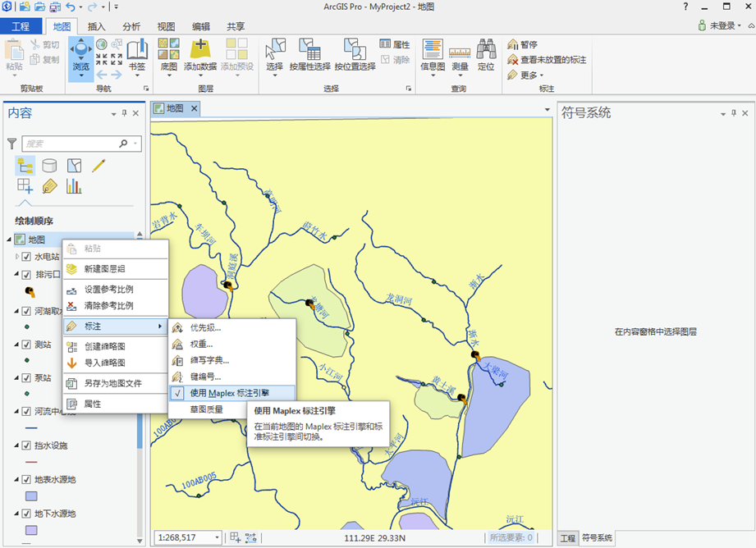The height and width of the screenshot is (548, 756).
Task: Choose the 测量 measure tool
Action: click(460, 57)
